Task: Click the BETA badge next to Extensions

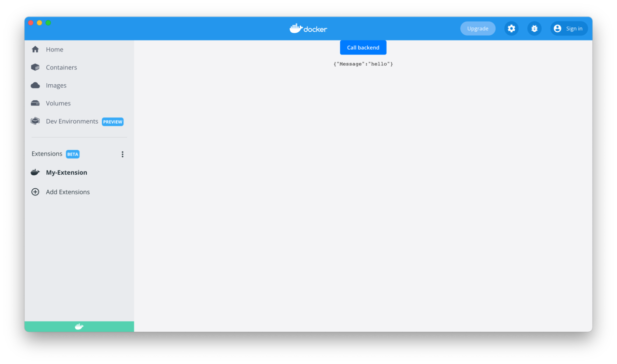Action: [x=72, y=154]
